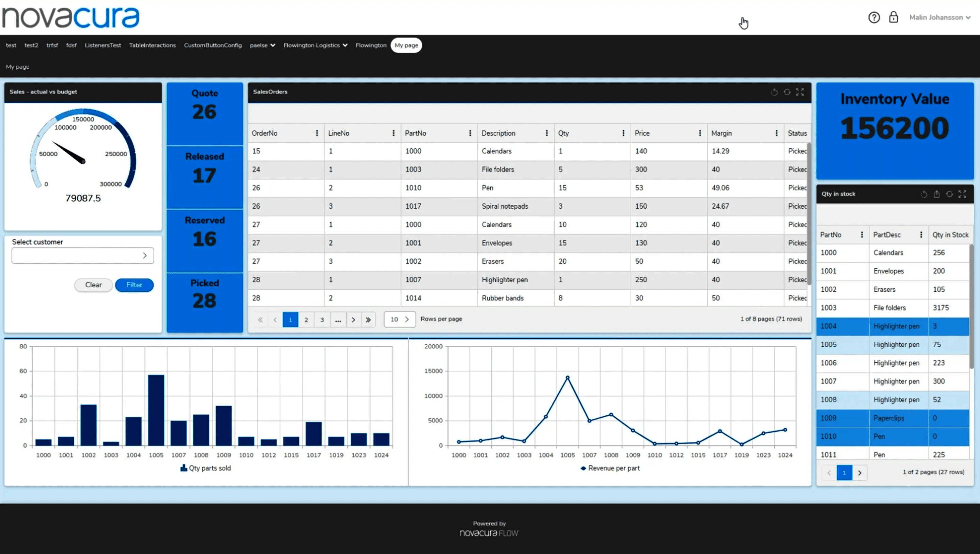Open PartDesc column options menu
This screenshot has height=554, width=980.
click(x=921, y=235)
